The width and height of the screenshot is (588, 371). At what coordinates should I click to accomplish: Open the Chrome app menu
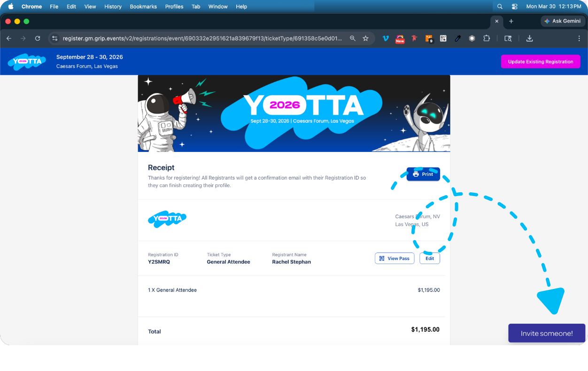(x=32, y=7)
